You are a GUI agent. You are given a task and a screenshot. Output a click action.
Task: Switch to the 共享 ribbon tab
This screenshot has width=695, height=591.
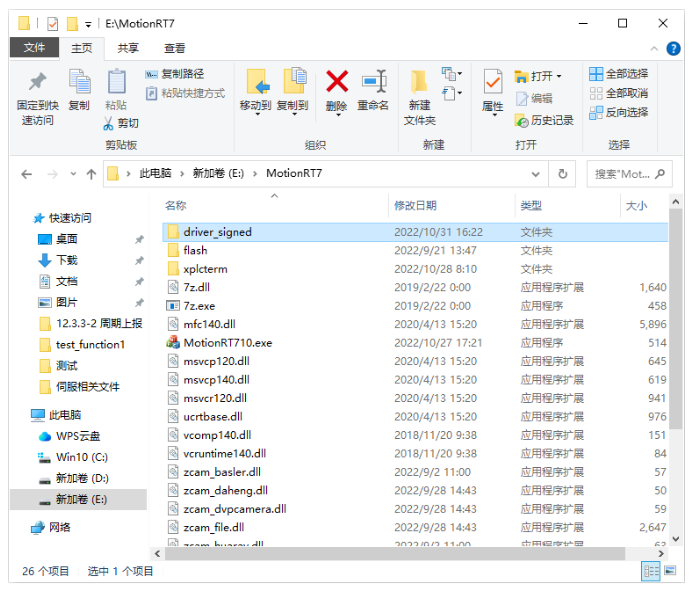[128, 48]
